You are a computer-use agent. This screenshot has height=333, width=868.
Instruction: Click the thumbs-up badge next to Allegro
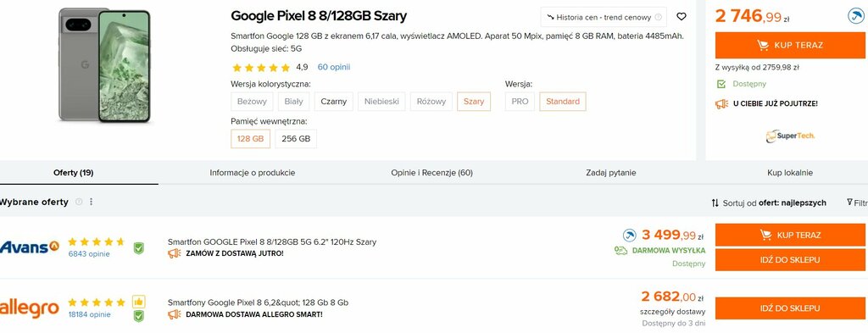pyautogui.click(x=138, y=302)
